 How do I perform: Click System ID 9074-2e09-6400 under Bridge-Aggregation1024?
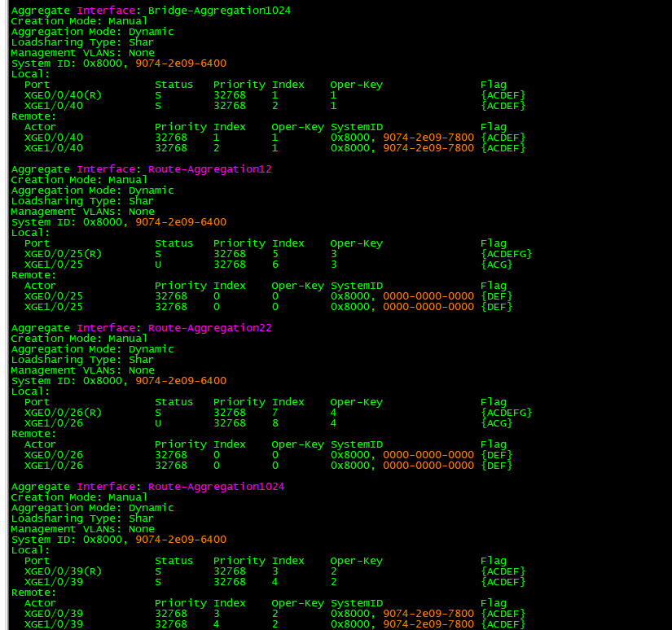(x=181, y=63)
